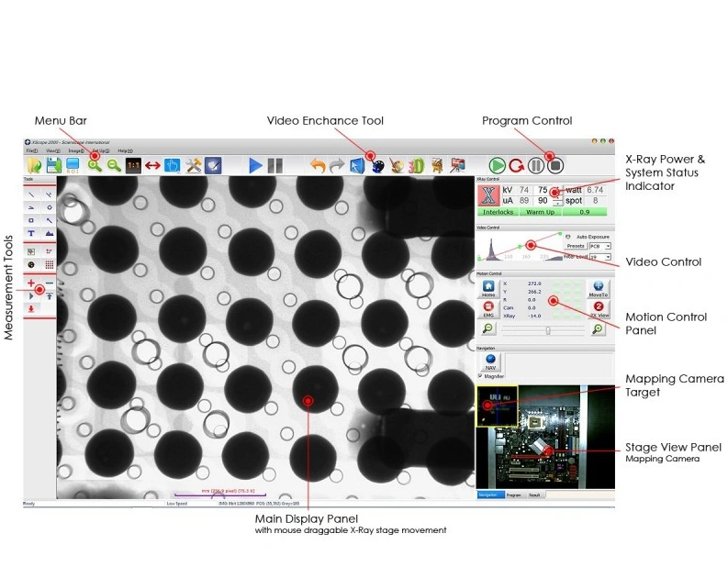Click motion control zoom-out magnifier
The image size is (728, 578).
[x=488, y=328]
